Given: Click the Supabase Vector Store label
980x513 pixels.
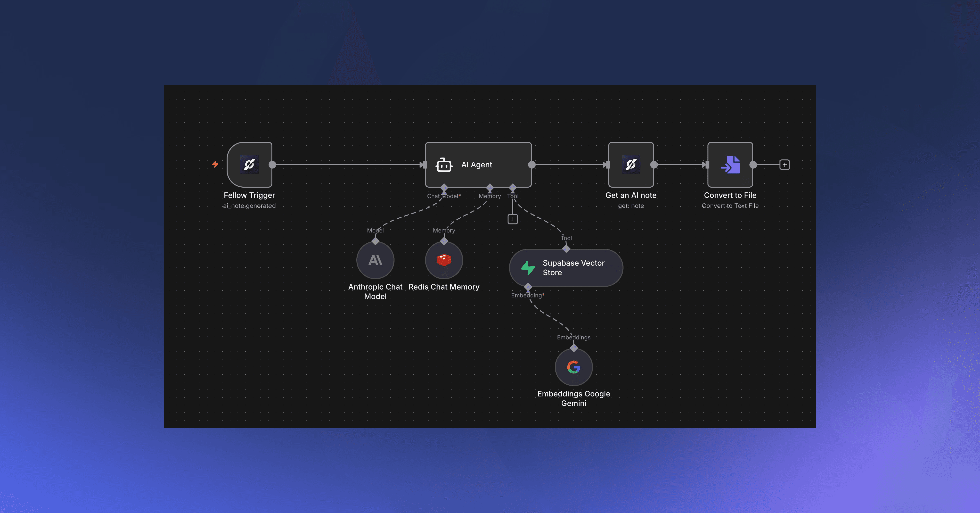Looking at the screenshot, I should pos(573,268).
